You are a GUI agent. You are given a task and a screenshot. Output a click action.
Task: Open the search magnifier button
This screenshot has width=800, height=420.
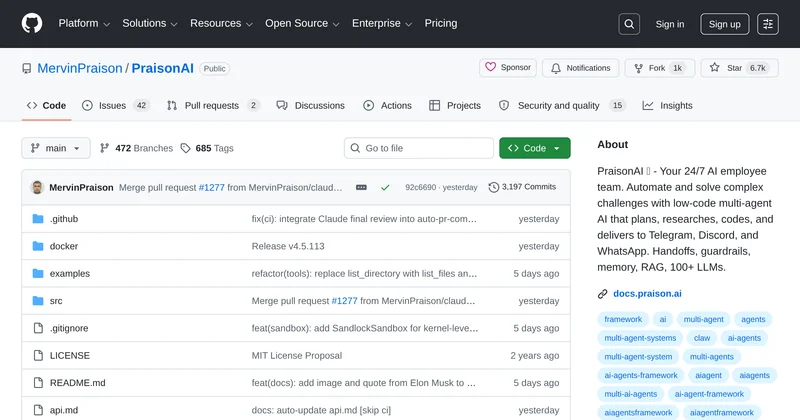(628, 24)
